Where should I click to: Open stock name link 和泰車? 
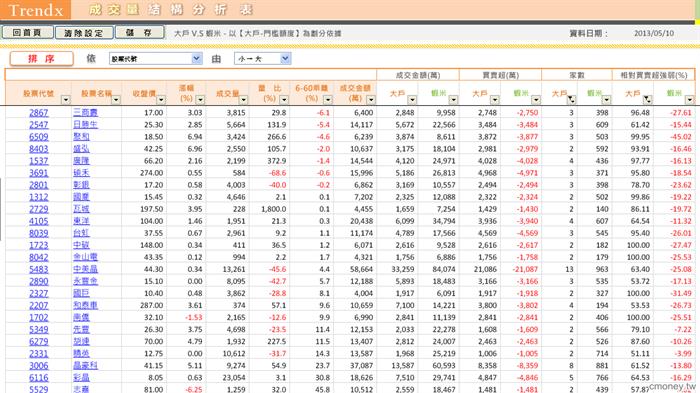tap(85, 305)
